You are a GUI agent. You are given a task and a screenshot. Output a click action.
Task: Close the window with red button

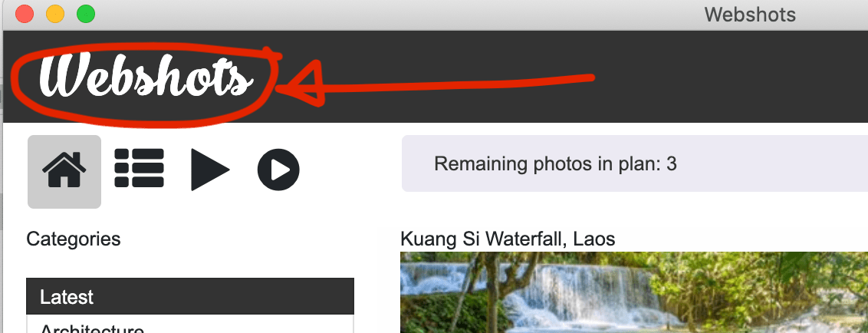(x=25, y=14)
